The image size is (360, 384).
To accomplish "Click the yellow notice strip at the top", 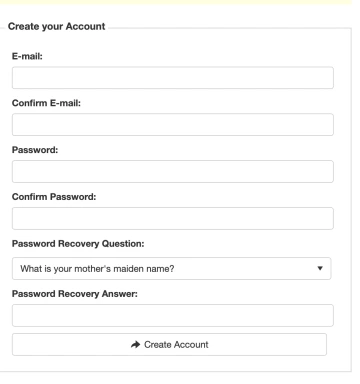I will point(176,2).
